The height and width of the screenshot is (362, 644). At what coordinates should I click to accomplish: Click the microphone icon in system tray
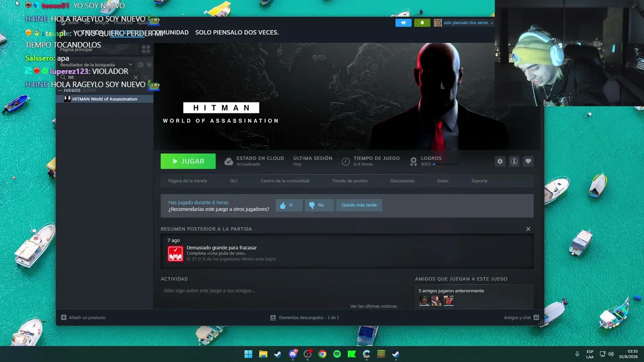click(x=577, y=354)
